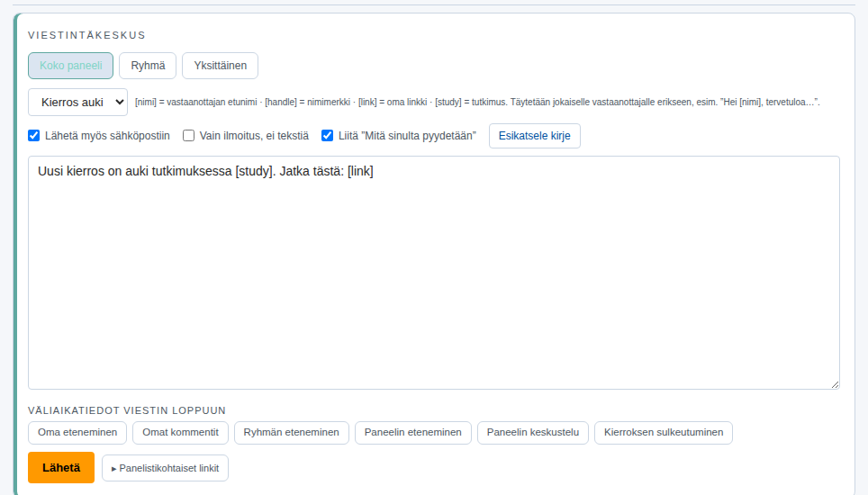The width and height of the screenshot is (868, 495).
Task: Add Paneelin eteneminen info to message
Action: (x=413, y=433)
